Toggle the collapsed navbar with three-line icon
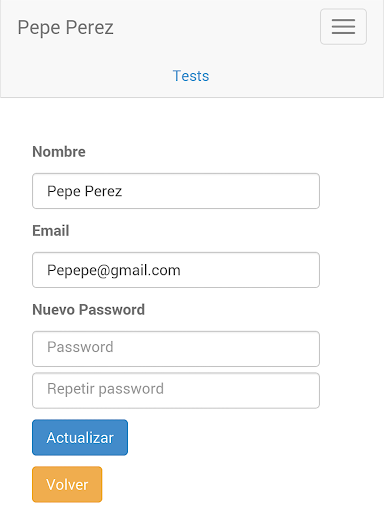This screenshot has width=384, height=512. (343, 27)
